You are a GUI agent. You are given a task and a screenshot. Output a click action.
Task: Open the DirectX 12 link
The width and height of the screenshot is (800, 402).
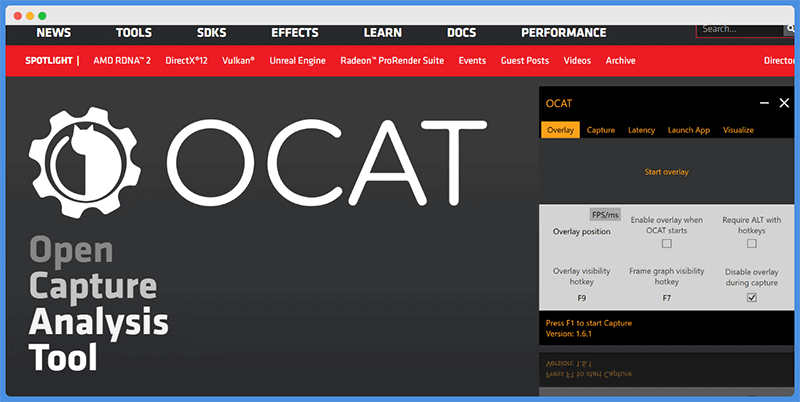186,61
